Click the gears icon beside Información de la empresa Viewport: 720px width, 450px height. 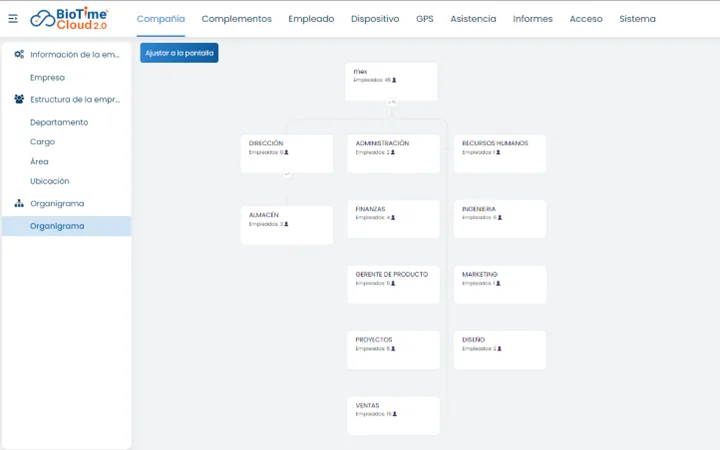coord(19,54)
